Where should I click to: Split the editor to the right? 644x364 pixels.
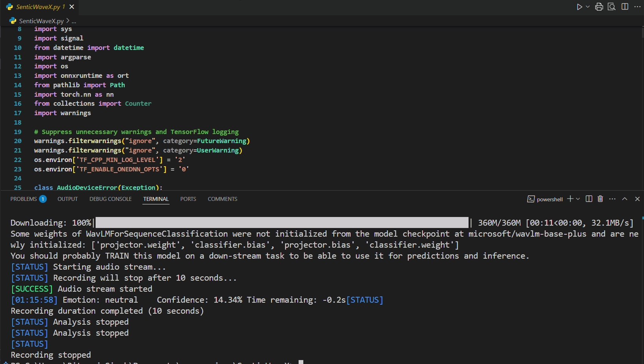pos(625,7)
